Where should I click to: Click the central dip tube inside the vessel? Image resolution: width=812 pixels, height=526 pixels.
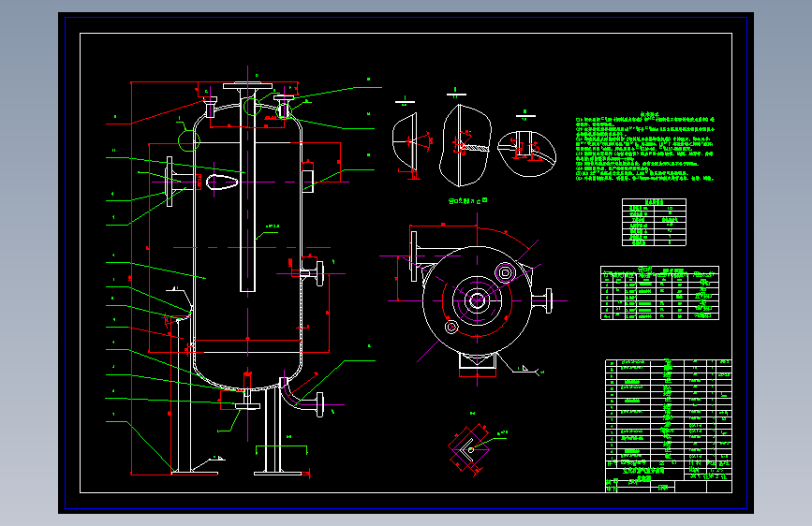tap(247, 191)
